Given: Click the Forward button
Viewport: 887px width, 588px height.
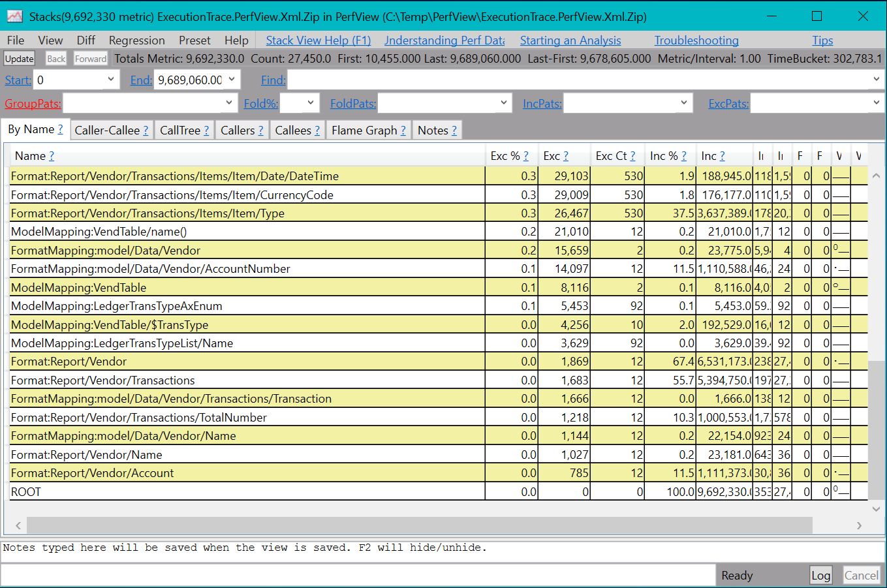Looking at the screenshot, I should point(90,59).
